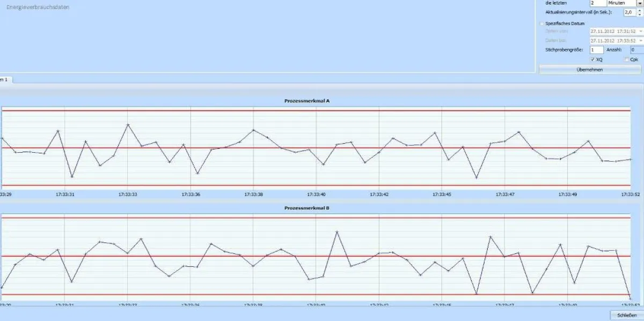
Task: Select the Spezifisches Datum radio button
Action: coord(541,24)
